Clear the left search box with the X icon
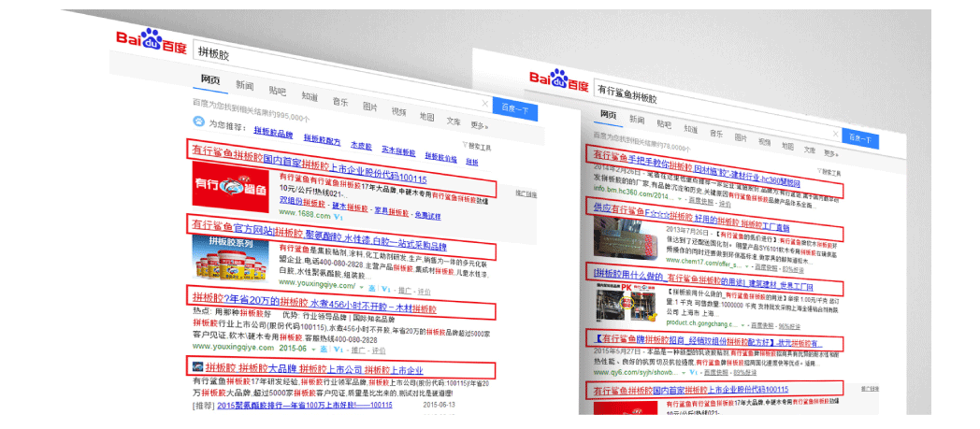This screenshot has width=980, height=429. [x=484, y=103]
